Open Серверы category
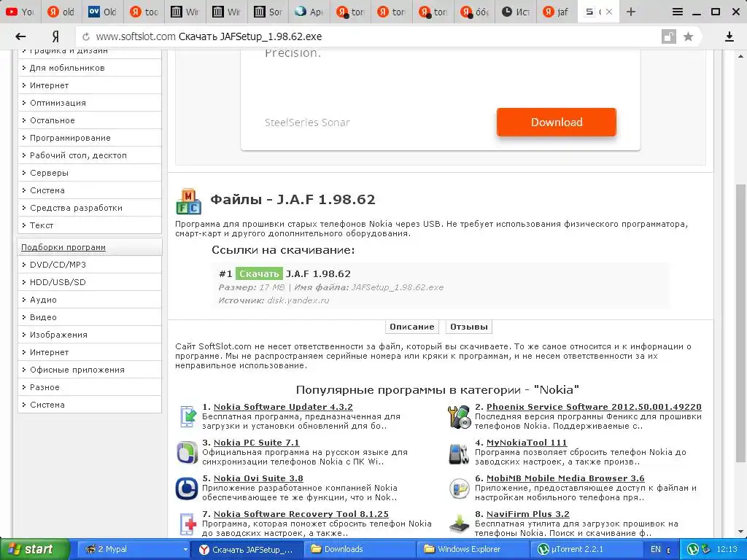Viewport: 747px width, 560px height. tap(90, 173)
